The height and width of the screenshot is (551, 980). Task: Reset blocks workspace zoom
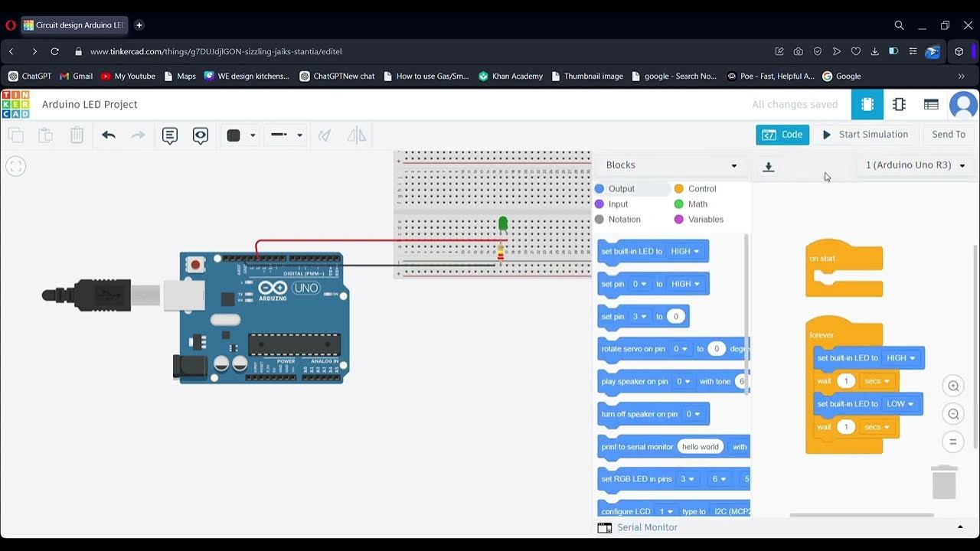953,442
